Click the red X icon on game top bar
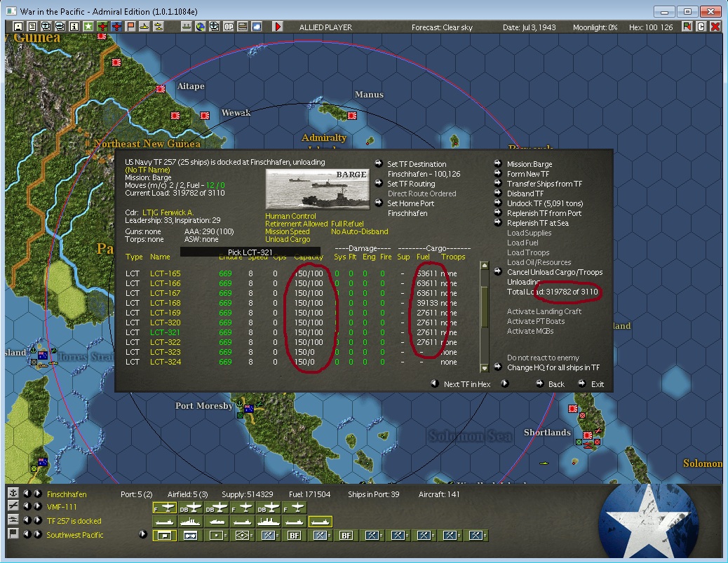The height and width of the screenshot is (563, 728). click(x=715, y=27)
